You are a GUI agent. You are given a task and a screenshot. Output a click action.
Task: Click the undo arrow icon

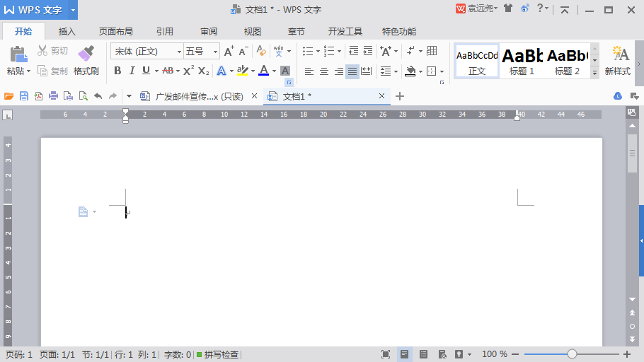(x=98, y=96)
